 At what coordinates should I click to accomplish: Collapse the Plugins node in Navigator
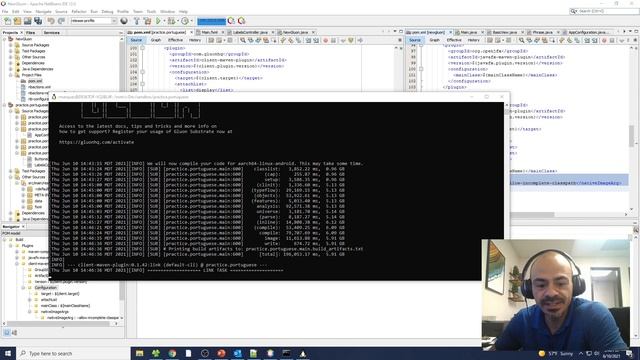[11, 246]
